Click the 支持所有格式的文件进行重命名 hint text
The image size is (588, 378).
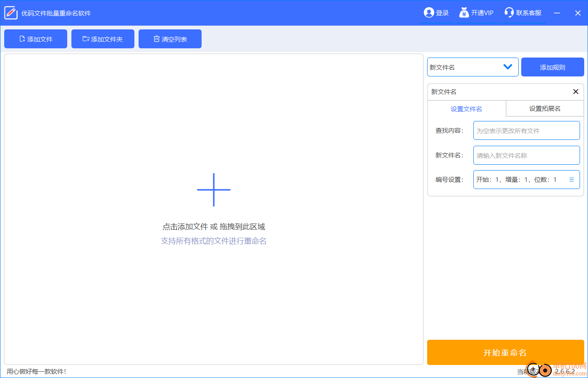point(214,241)
